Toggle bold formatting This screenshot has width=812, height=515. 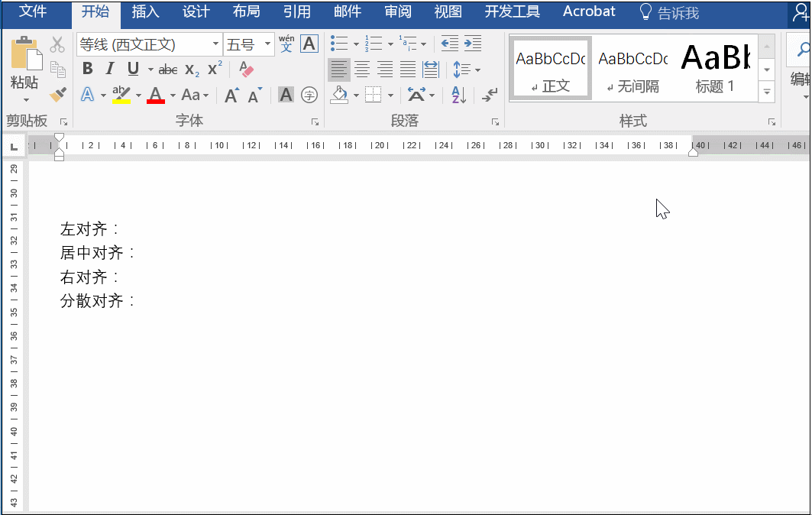pyautogui.click(x=88, y=69)
